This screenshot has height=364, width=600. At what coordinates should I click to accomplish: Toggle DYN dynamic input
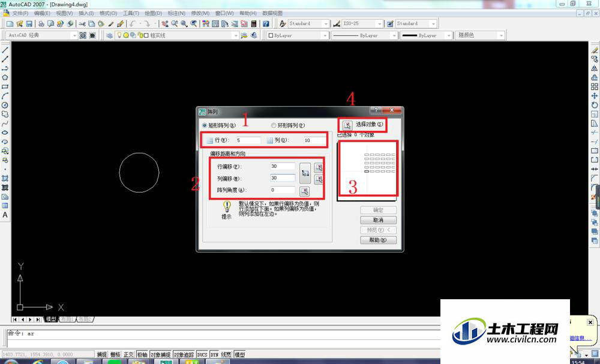[x=214, y=355]
